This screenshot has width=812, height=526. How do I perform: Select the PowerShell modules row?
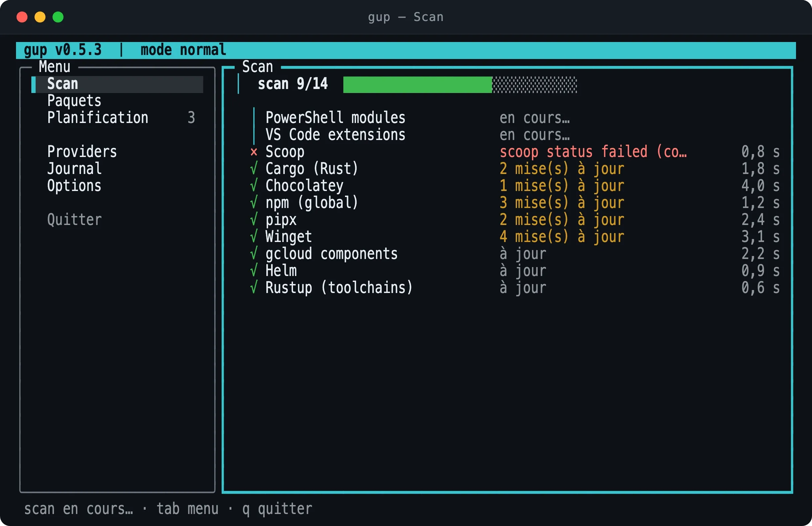pos(514,118)
